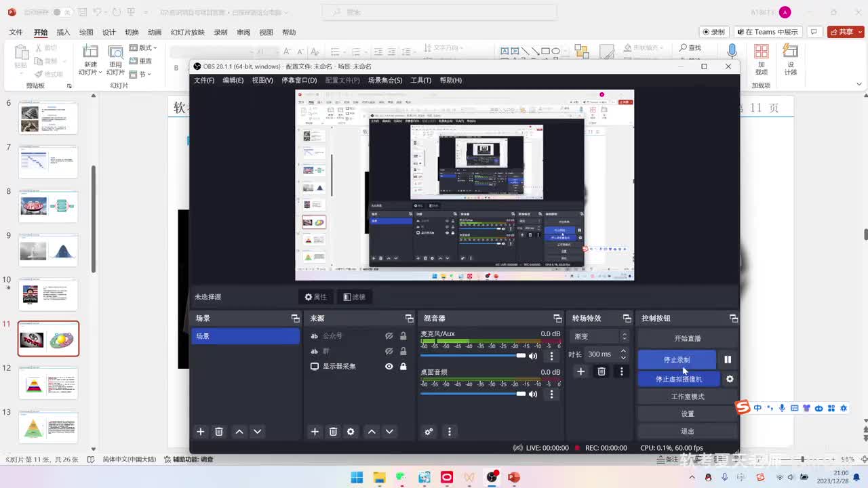Click 工作室模式 studio mode button

(688, 396)
